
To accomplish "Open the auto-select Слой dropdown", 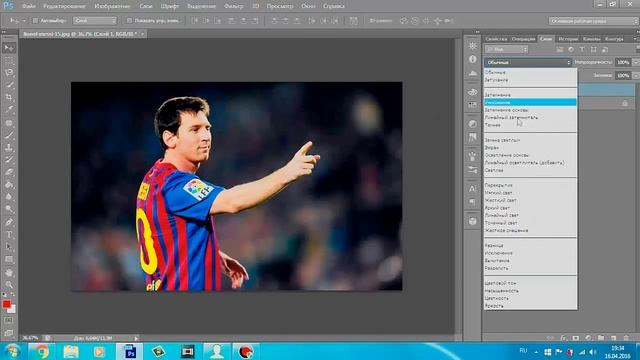I will (x=95, y=20).
